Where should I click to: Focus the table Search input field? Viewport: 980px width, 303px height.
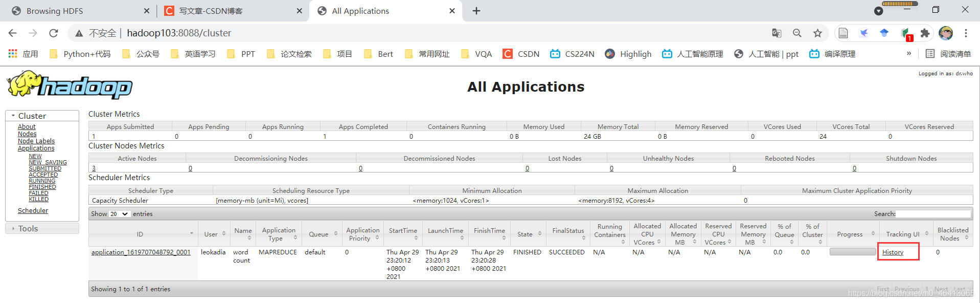(933, 214)
